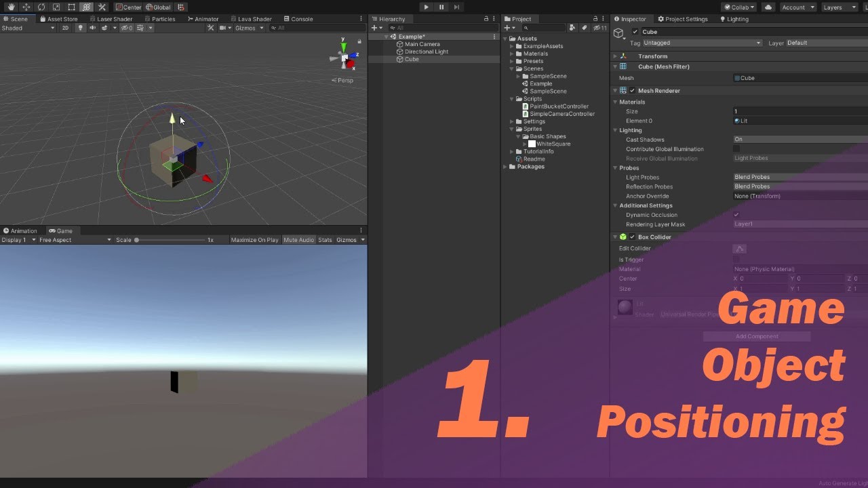
Task: Toggle the Hierarchy panel lock icon
Action: click(x=486, y=19)
